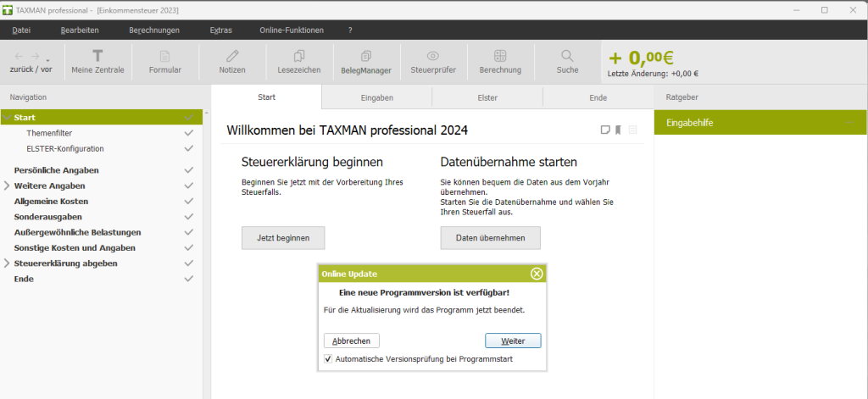
Task: Switch to the Elster tab
Action: pos(487,97)
